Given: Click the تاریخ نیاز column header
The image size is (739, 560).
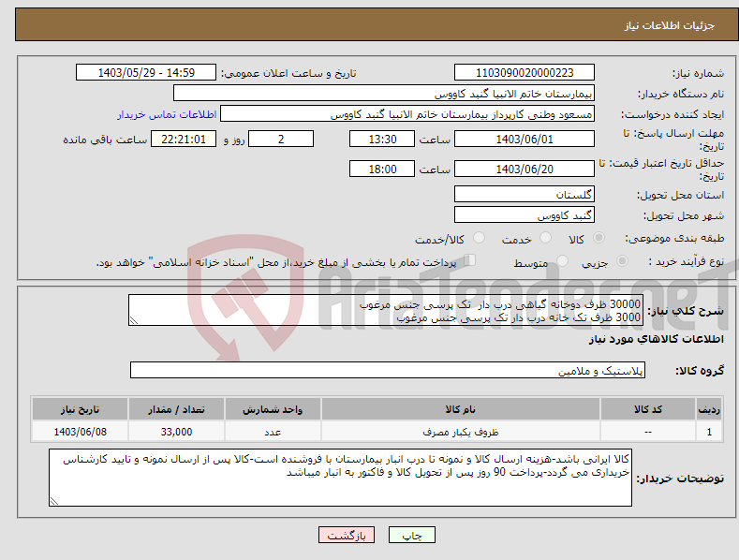Looking at the screenshot, I should 80,409.
